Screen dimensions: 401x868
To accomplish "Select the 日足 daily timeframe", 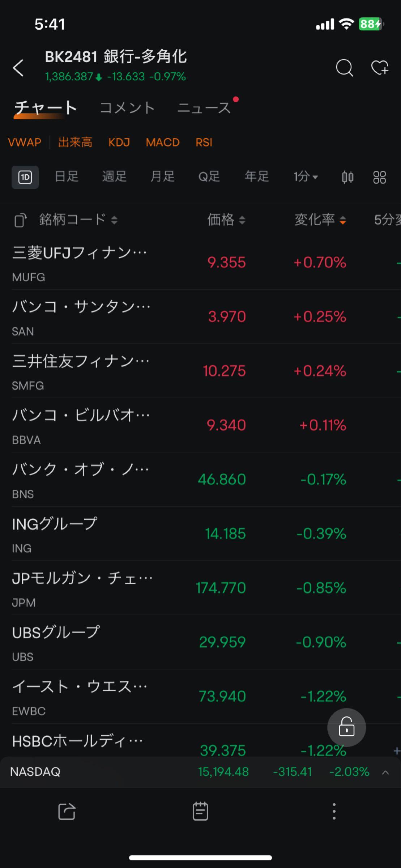I will coord(67,177).
